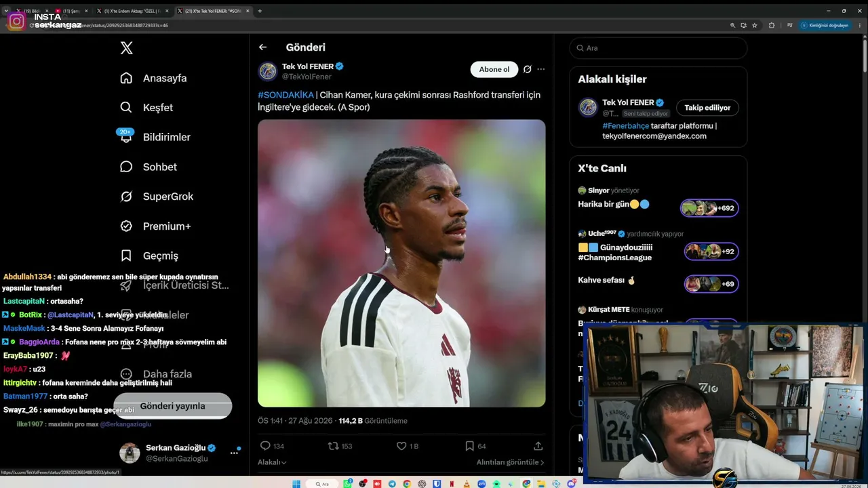Go to Anasayfa home page

tap(153, 78)
